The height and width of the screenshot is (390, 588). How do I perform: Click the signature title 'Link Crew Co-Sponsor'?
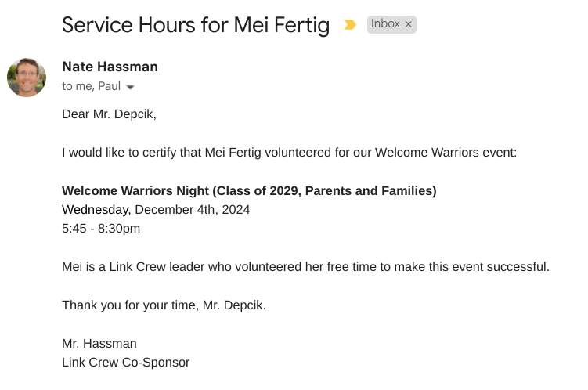125,363
